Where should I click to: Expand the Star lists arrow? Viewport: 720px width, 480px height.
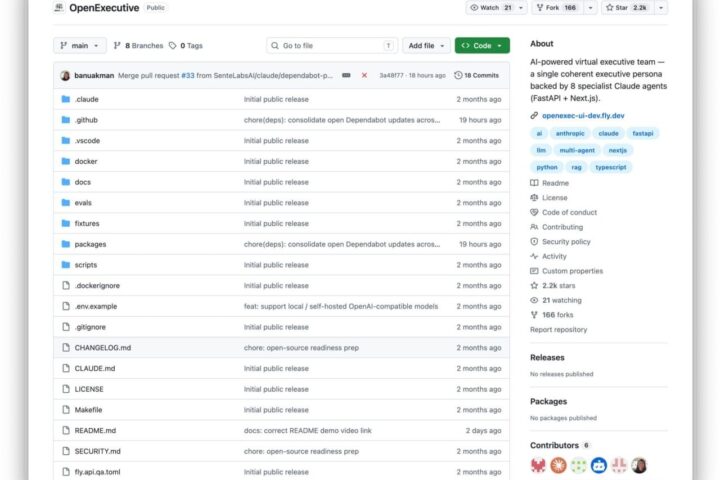[661, 8]
